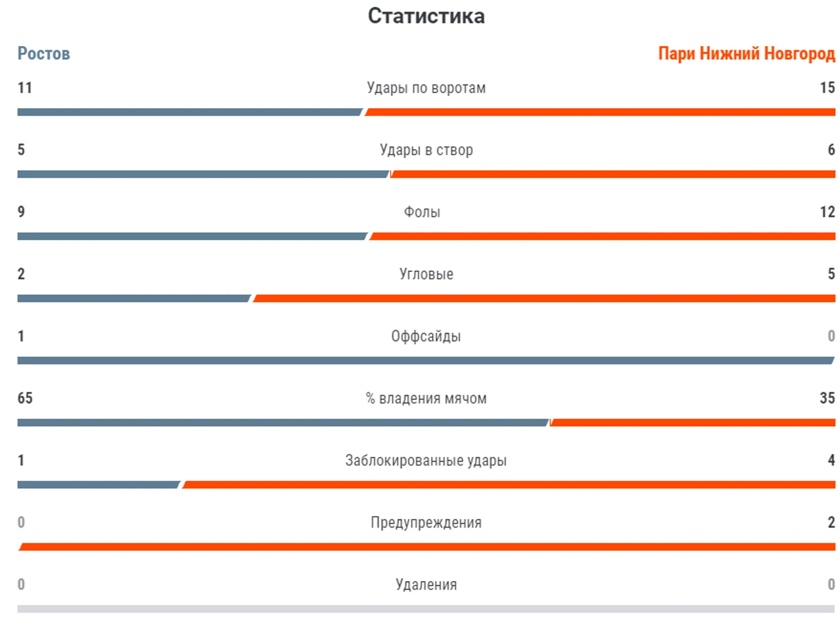Click the blue possession bar showing 65
Viewport: 840px width, 623px height.
[x=283, y=423]
